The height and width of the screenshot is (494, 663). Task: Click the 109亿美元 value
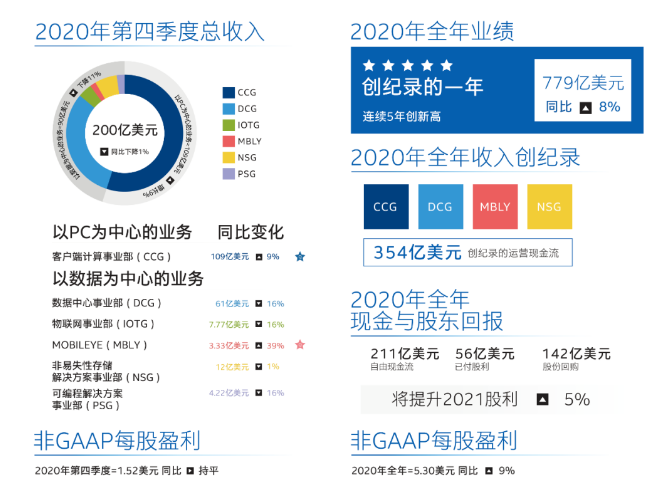point(230,257)
